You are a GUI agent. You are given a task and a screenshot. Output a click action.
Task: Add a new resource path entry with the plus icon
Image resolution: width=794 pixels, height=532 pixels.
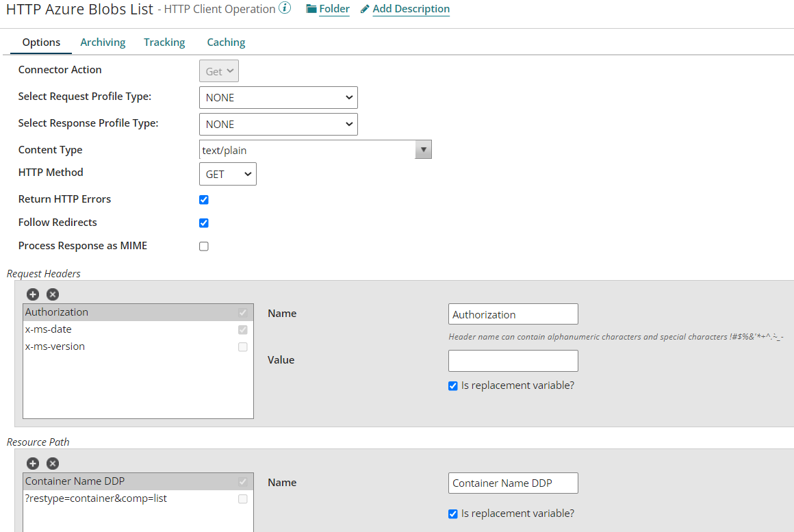point(33,464)
